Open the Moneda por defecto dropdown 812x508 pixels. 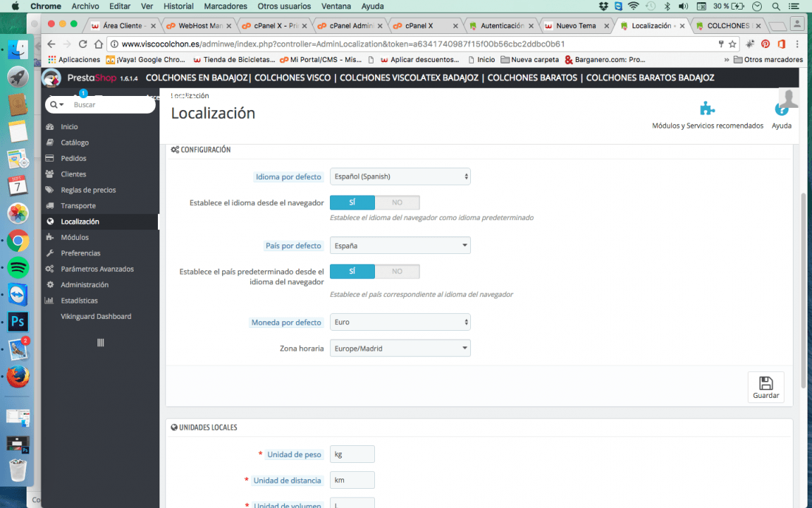point(400,322)
